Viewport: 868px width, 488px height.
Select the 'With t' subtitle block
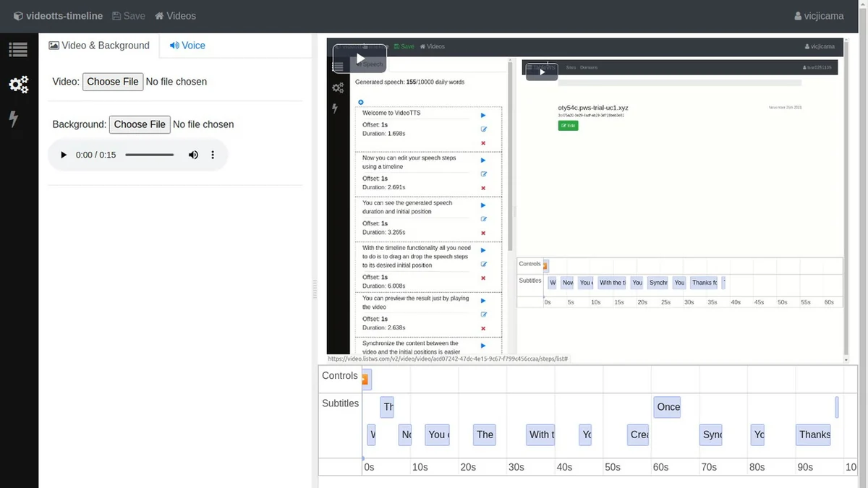[541, 435]
